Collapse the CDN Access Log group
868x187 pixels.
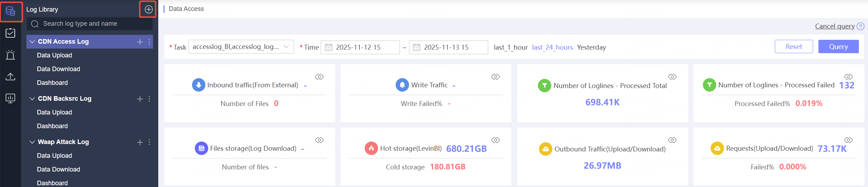pyautogui.click(x=32, y=42)
